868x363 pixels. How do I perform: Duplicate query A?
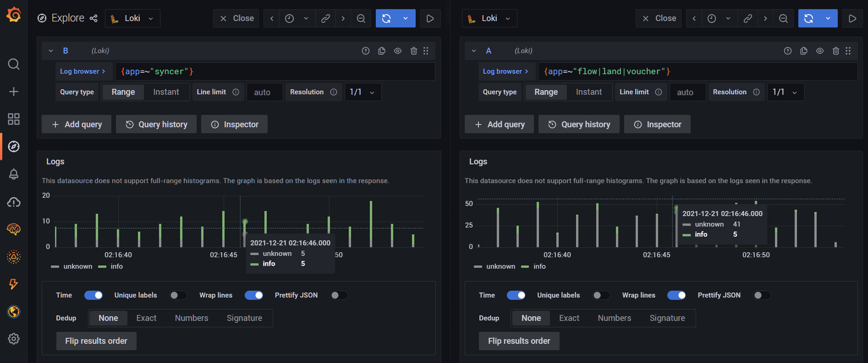(804, 51)
